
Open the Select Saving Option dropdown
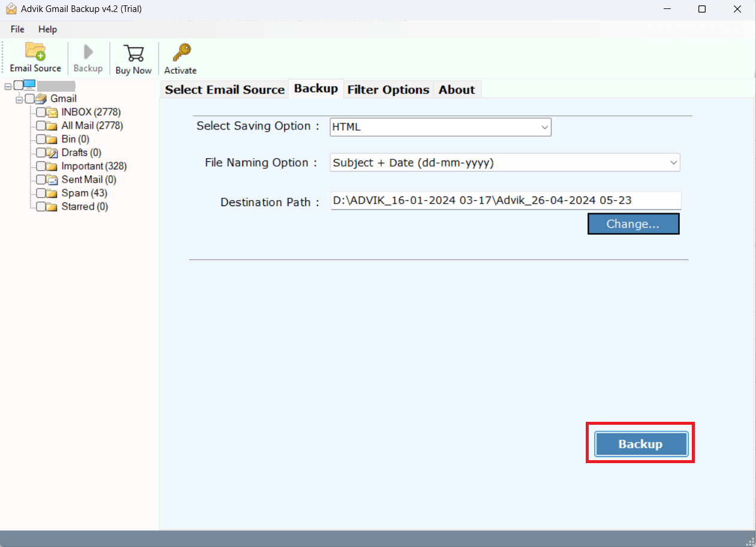440,127
